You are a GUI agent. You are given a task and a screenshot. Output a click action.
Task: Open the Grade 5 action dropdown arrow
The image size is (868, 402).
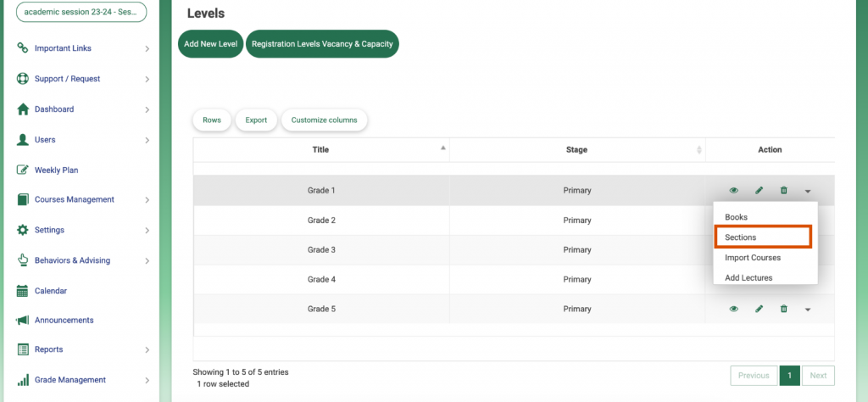(x=808, y=310)
